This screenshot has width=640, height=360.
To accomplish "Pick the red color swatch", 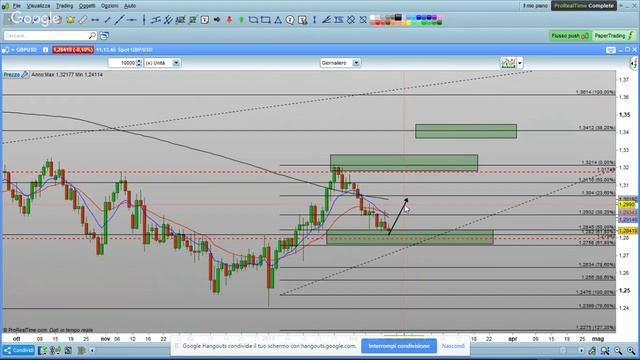I will pyautogui.click(x=378, y=22).
